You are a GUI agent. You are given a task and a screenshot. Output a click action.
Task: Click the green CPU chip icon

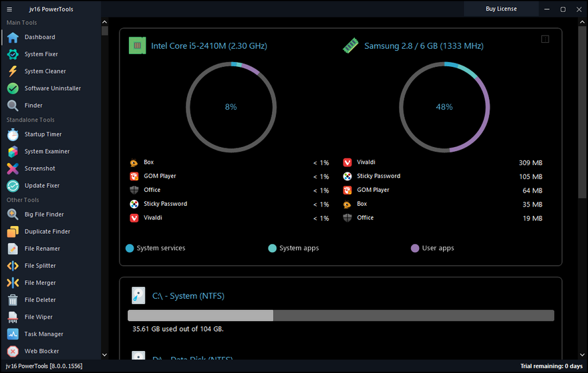point(137,45)
